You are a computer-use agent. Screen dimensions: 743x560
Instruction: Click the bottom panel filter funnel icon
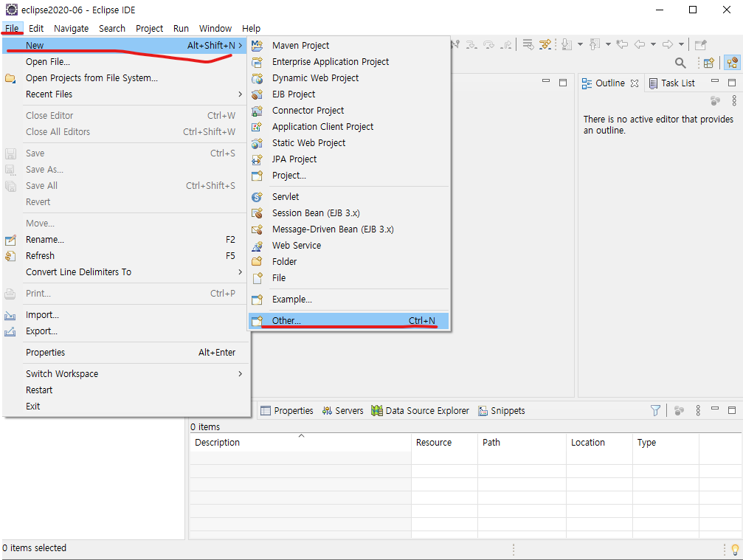(x=655, y=411)
